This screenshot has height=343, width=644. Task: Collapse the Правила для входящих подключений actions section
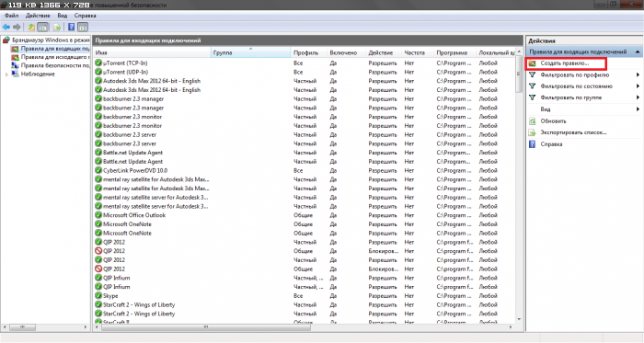638,51
